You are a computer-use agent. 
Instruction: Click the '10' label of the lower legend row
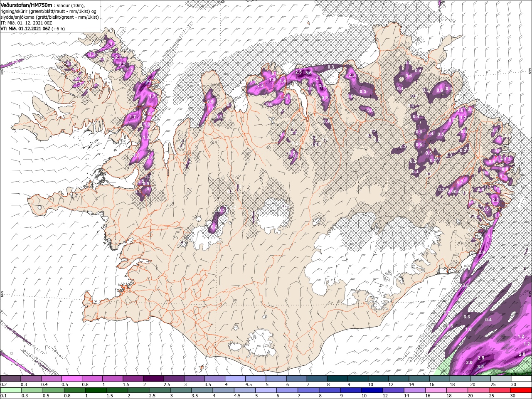364,396
